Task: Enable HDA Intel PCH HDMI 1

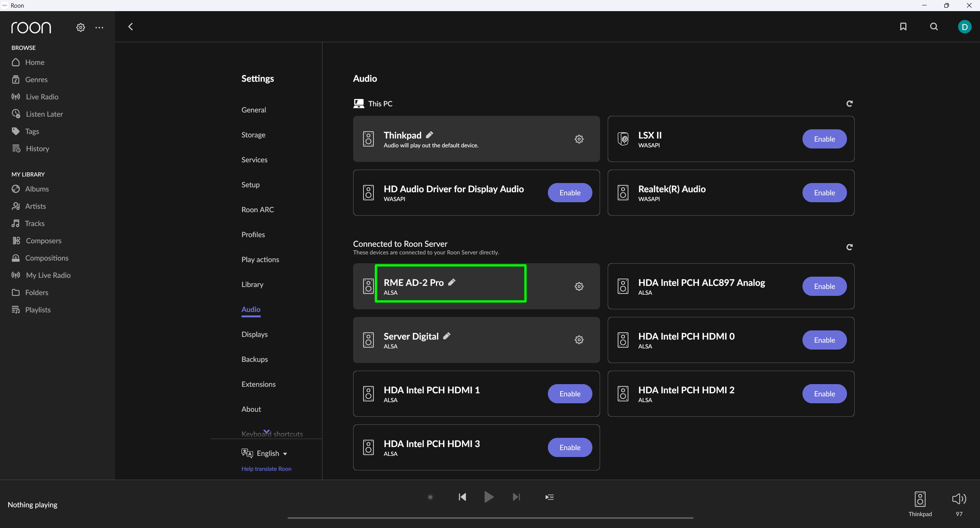Action: (x=570, y=394)
